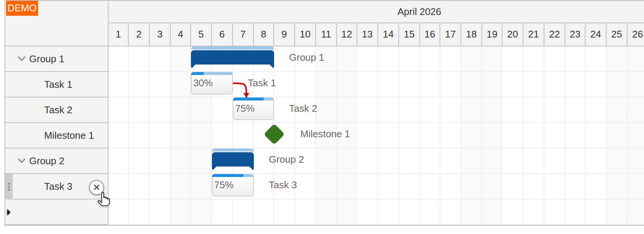Click the Group 2 row label

tap(47, 160)
